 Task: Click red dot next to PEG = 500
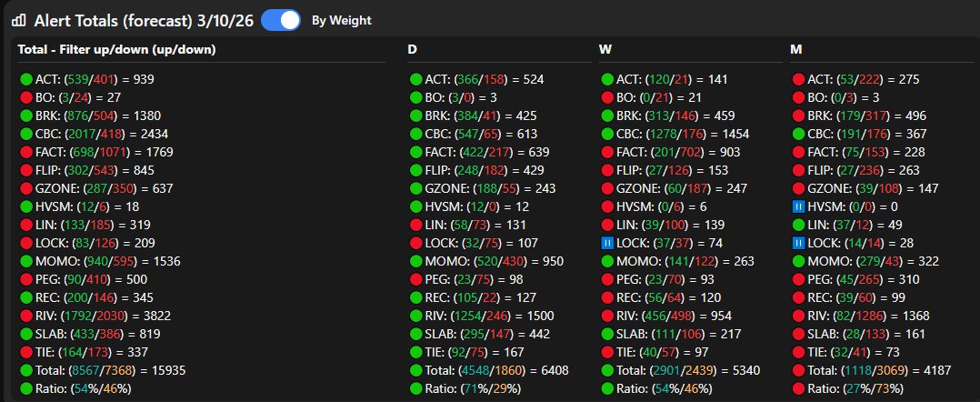pyautogui.click(x=26, y=279)
